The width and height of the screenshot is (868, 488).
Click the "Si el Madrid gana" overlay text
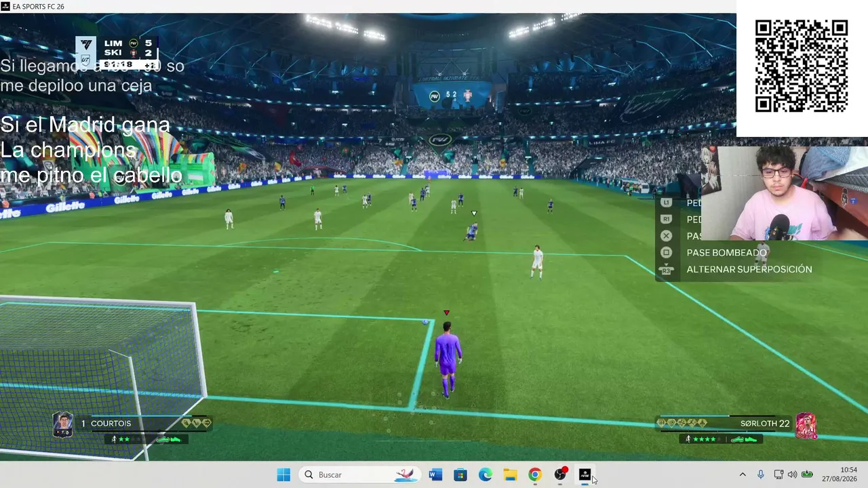85,125
